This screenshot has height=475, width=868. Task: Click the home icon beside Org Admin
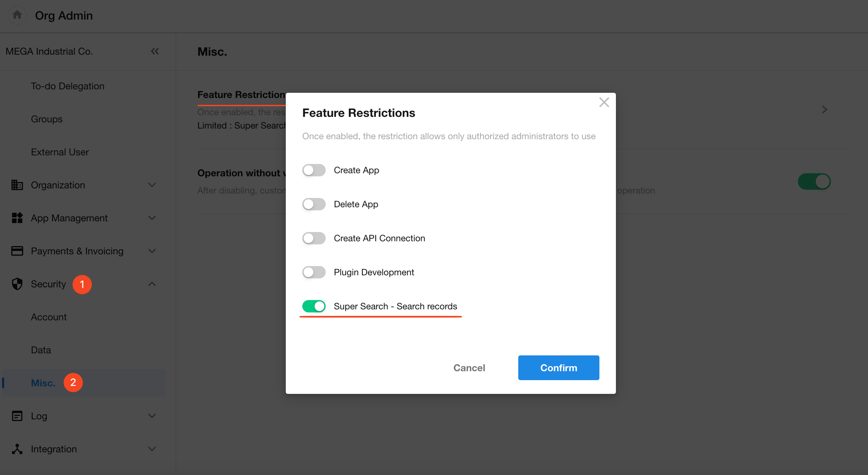click(17, 15)
